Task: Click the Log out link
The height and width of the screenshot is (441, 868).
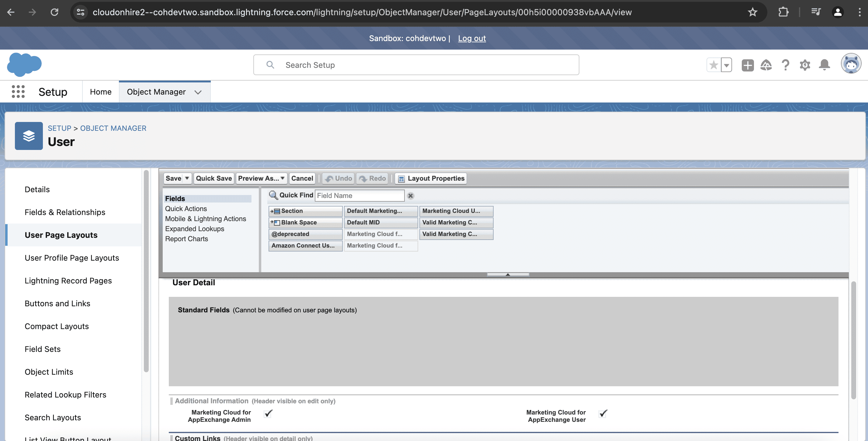Action: pyautogui.click(x=471, y=38)
